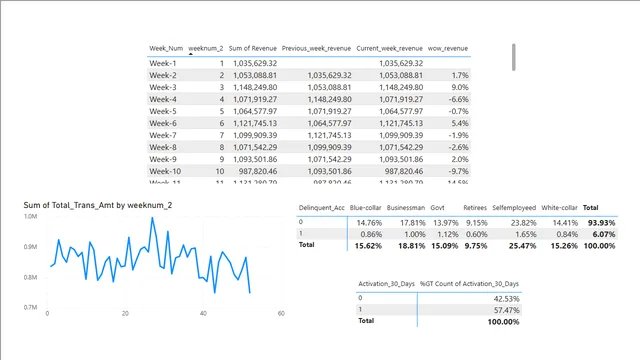640x360 pixels.
Task: Click the weeknum_2 column header
Action: point(206,48)
